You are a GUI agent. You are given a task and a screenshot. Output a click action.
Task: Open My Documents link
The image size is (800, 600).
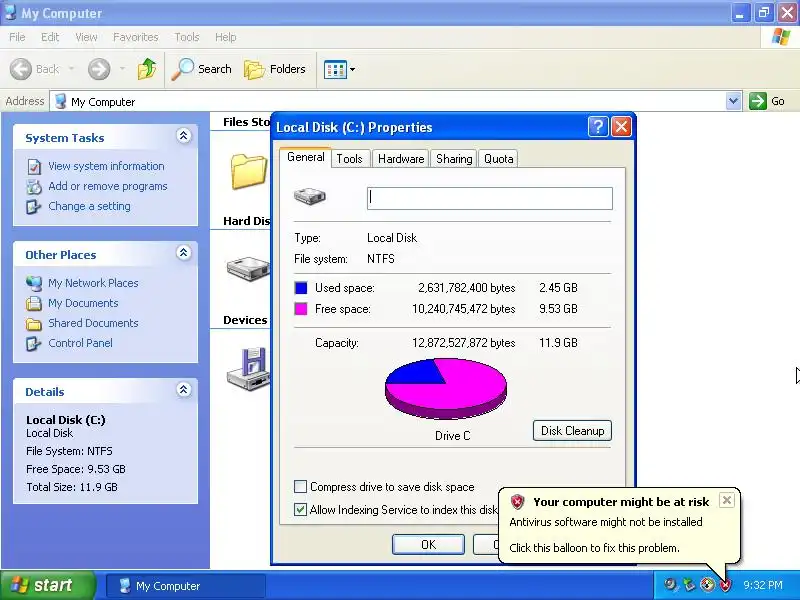click(x=83, y=303)
